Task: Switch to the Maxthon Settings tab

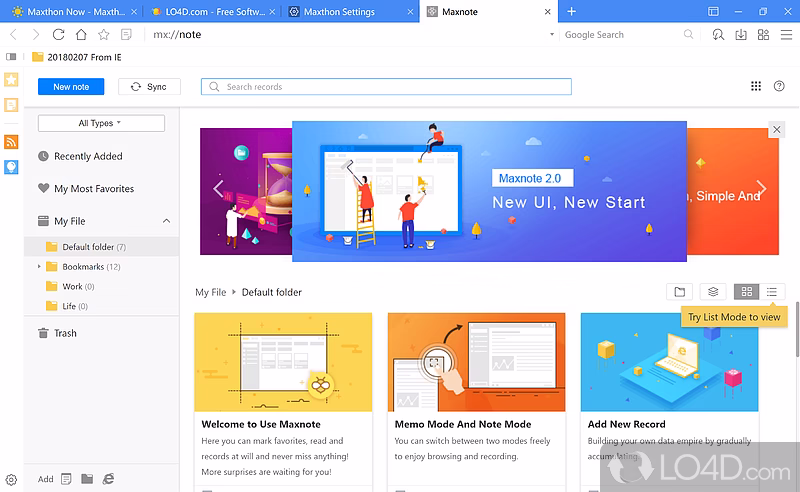Action: [x=351, y=11]
